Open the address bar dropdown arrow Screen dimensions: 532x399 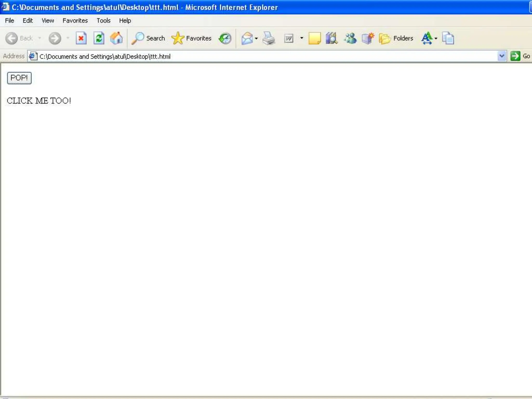pyautogui.click(x=502, y=56)
